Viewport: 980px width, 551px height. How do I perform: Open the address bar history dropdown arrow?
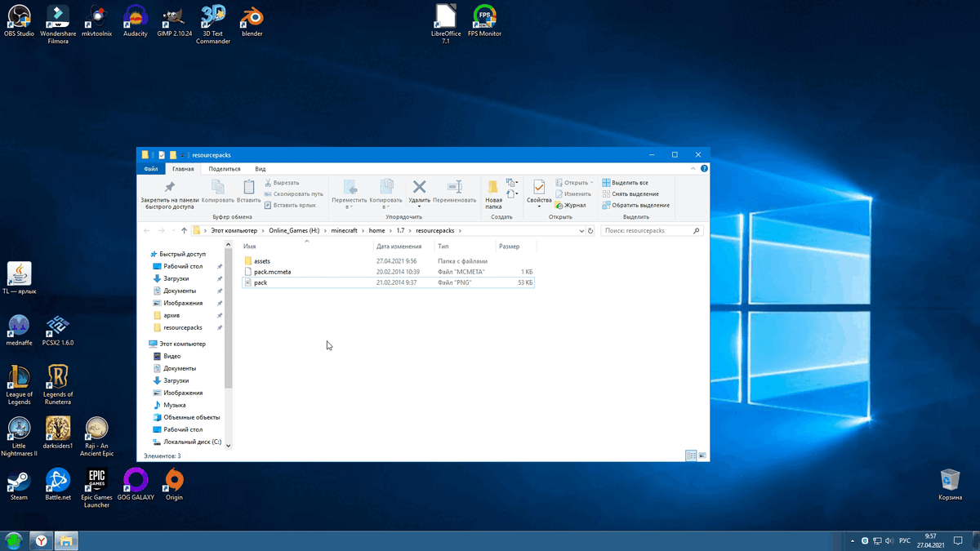(581, 231)
